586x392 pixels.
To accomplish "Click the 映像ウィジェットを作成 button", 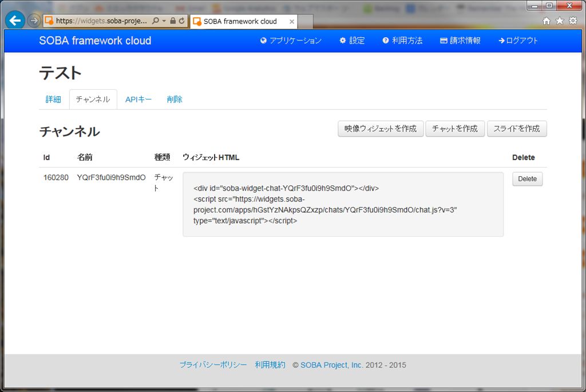I will tap(381, 129).
